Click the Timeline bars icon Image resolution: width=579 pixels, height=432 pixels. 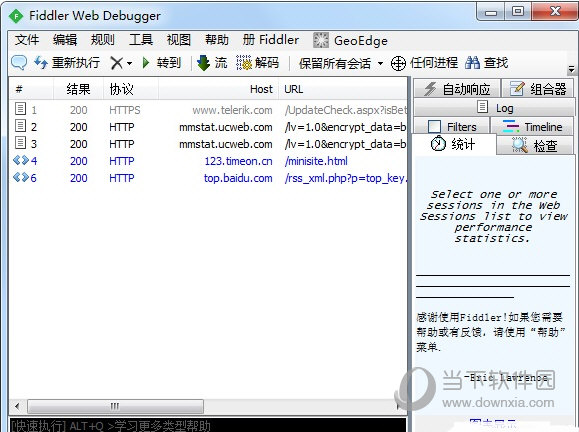point(511,126)
